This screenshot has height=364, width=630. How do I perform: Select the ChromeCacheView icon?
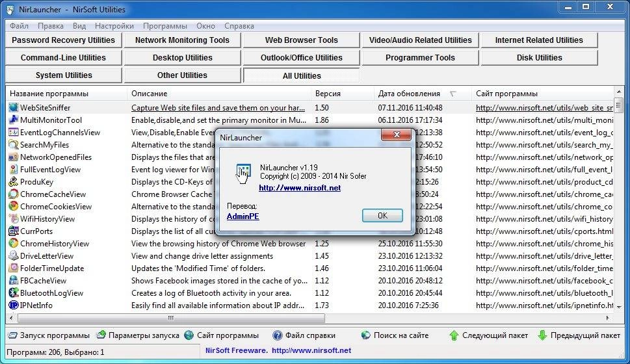(x=13, y=194)
